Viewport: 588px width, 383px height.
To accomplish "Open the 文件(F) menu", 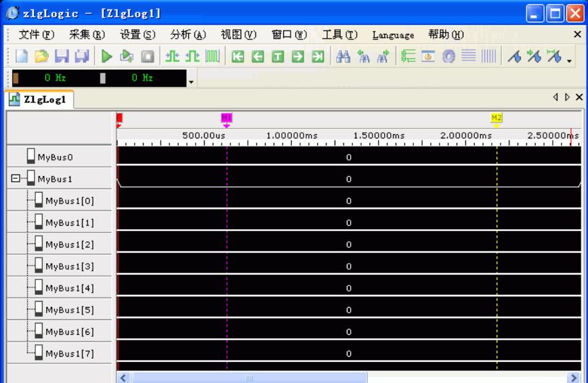I will (x=37, y=35).
